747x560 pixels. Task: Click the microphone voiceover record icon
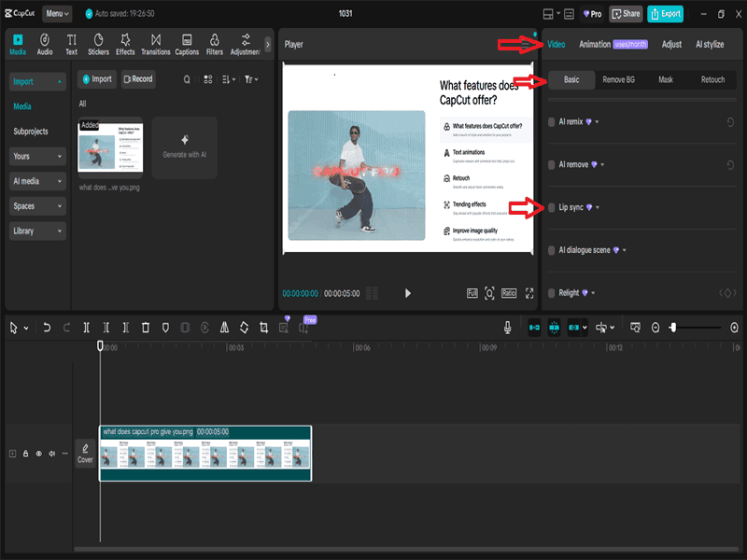tap(508, 328)
